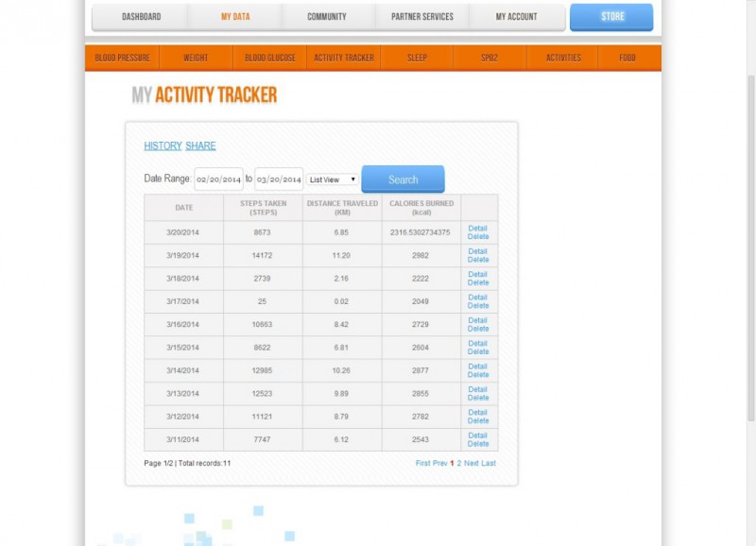
Task: Click the end date field 03/20/2014
Action: pyautogui.click(x=279, y=179)
